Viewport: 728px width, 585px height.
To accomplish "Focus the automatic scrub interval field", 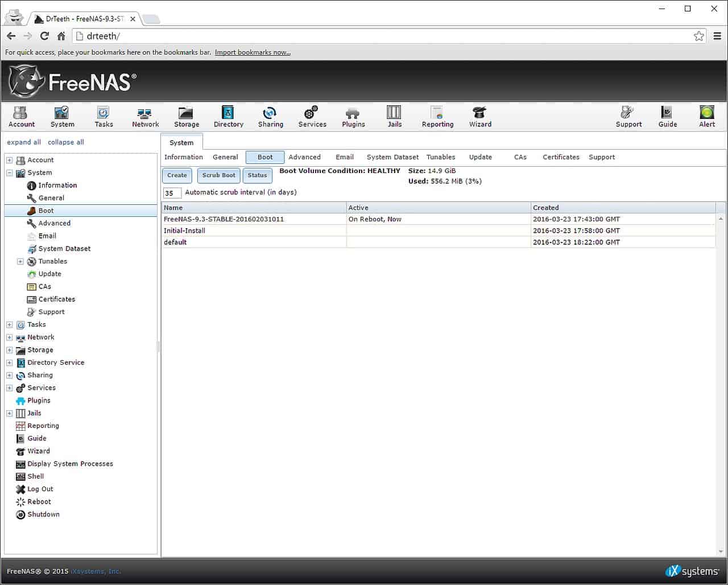I will click(172, 193).
